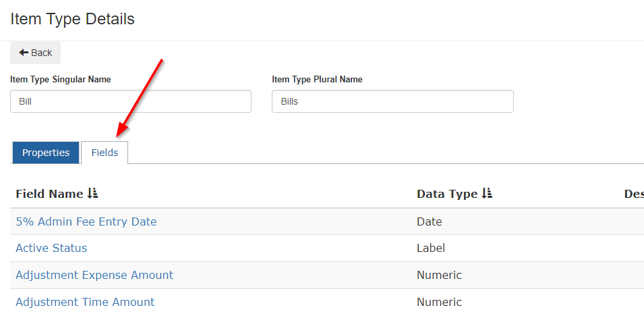
Task: Click the Field Name column header
Action: 49,194
